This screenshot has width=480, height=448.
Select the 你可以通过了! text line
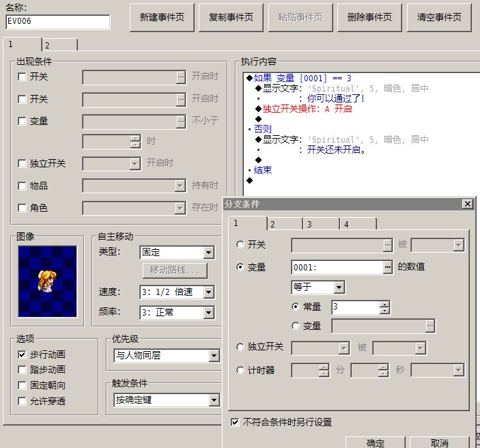(335, 98)
